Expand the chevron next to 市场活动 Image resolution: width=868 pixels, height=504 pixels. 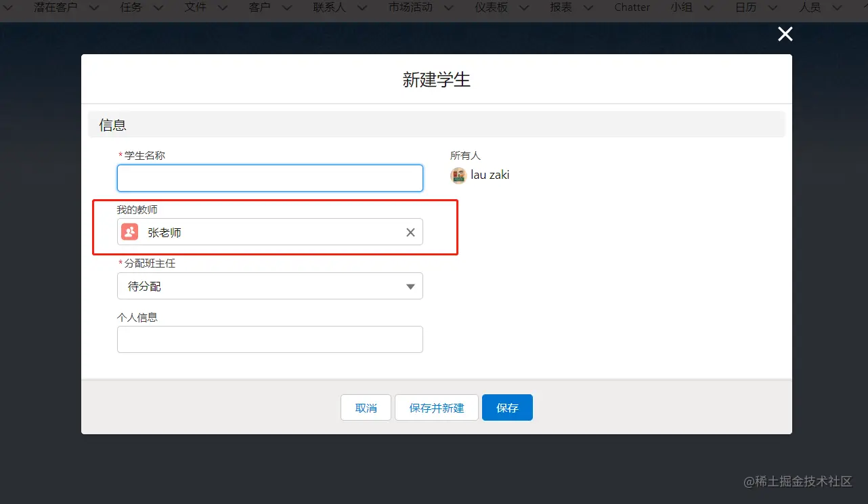(448, 8)
